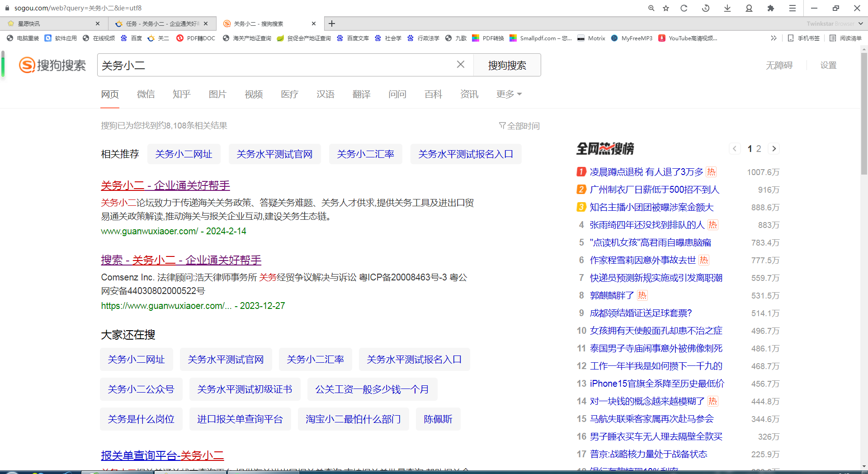Open the 阅读清单 reading list
This screenshot has width=868, height=474.
coord(845,38)
